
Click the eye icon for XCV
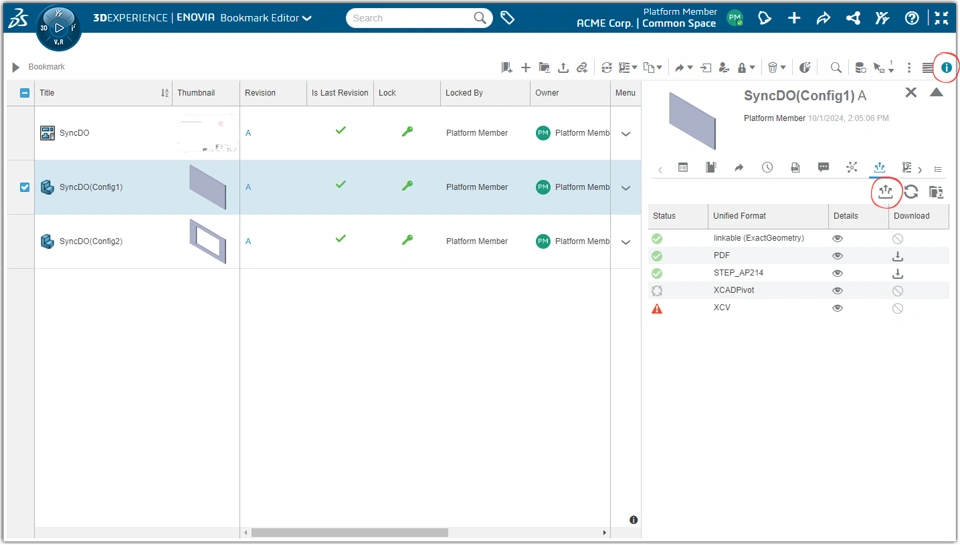pyautogui.click(x=837, y=308)
